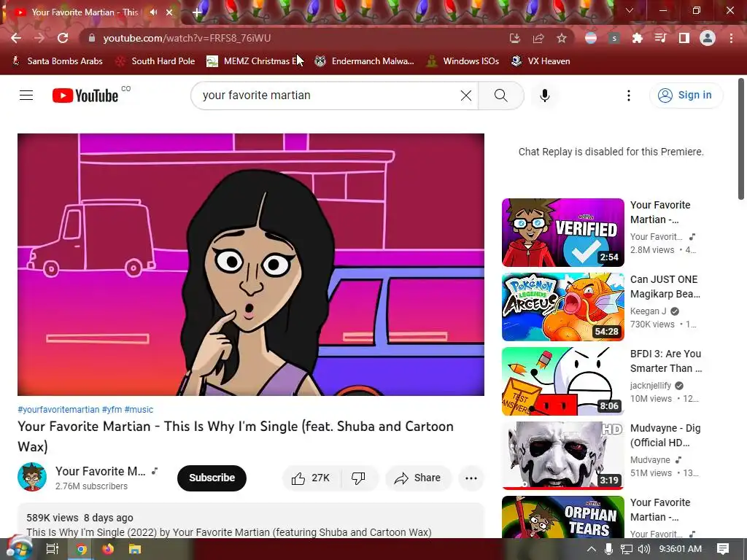Screen dimensions: 747x560
Task: Install app icon in address bar
Action: [x=515, y=38]
